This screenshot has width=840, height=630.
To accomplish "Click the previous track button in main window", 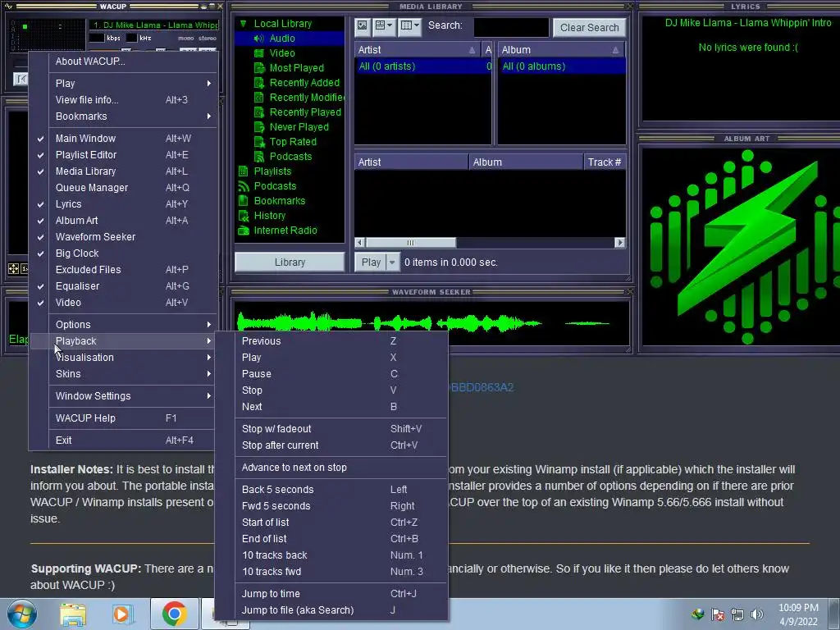I will tap(21, 80).
